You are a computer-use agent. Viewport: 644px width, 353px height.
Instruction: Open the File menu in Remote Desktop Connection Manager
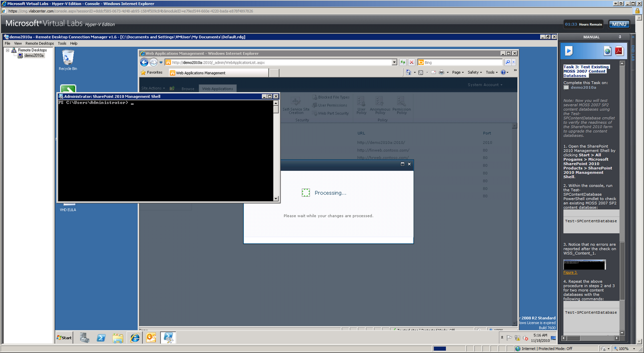(x=7, y=44)
